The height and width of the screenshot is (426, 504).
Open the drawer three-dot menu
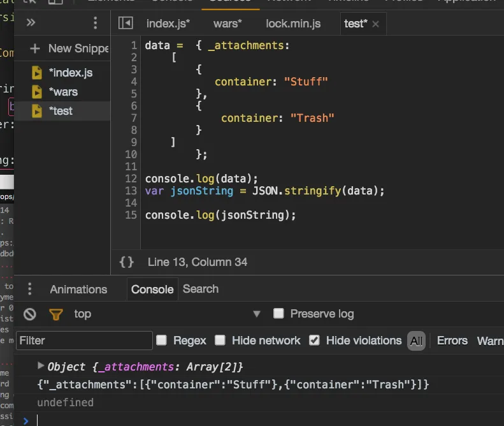coord(29,290)
